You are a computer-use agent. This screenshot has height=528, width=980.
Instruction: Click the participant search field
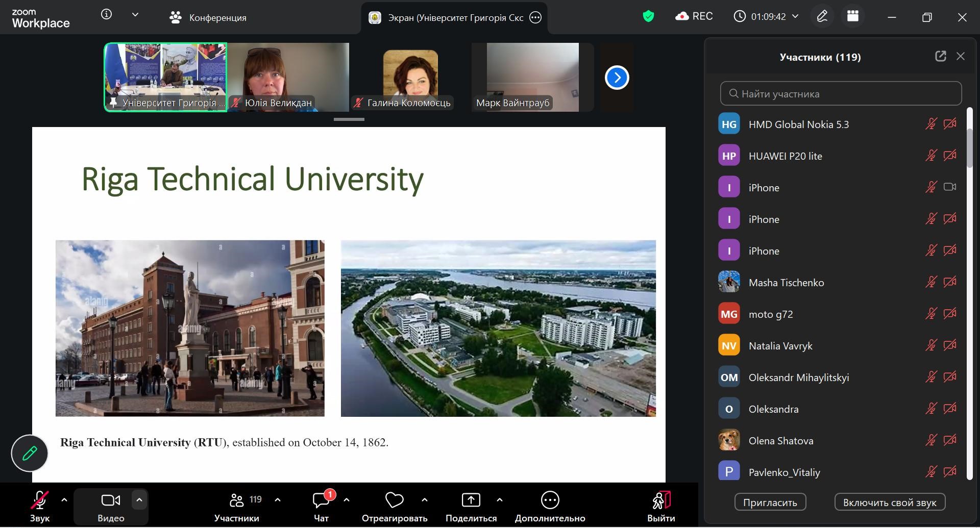click(x=841, y=94)
